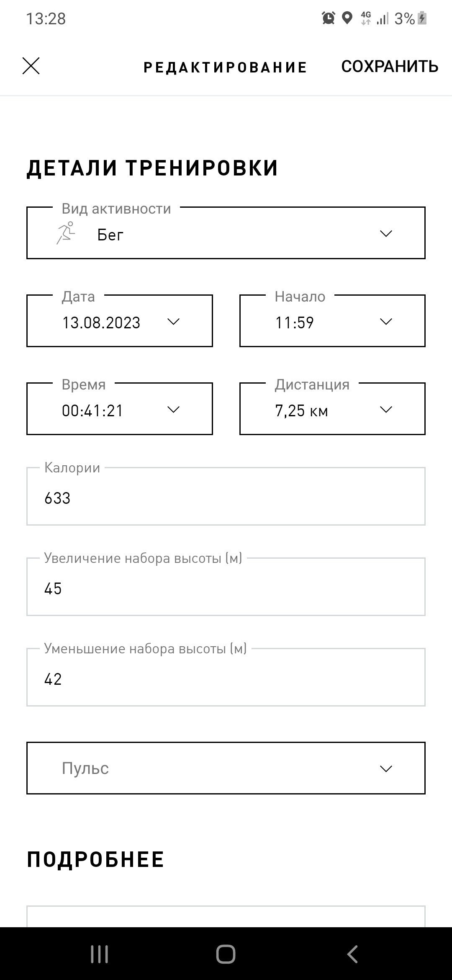Screen dimensions: 452x980
Task: Expand the Пульс dropdown
Action: tap(226, 768)
